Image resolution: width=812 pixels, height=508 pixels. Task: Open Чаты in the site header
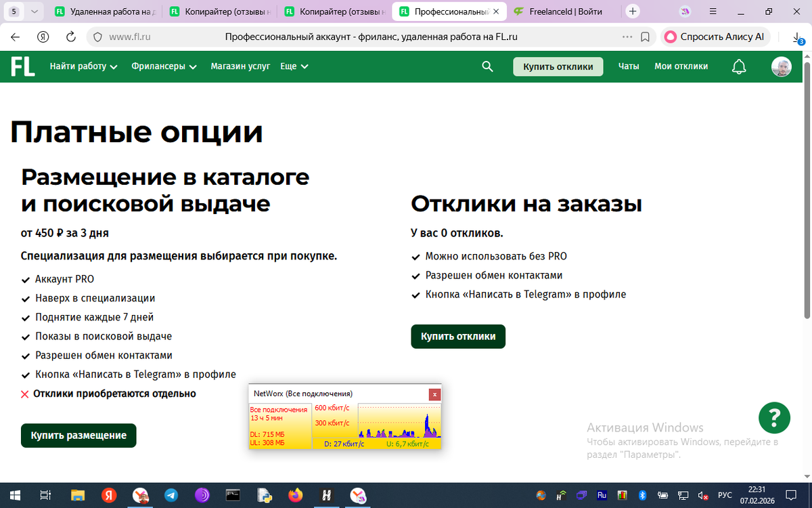[x=629, y=66]
